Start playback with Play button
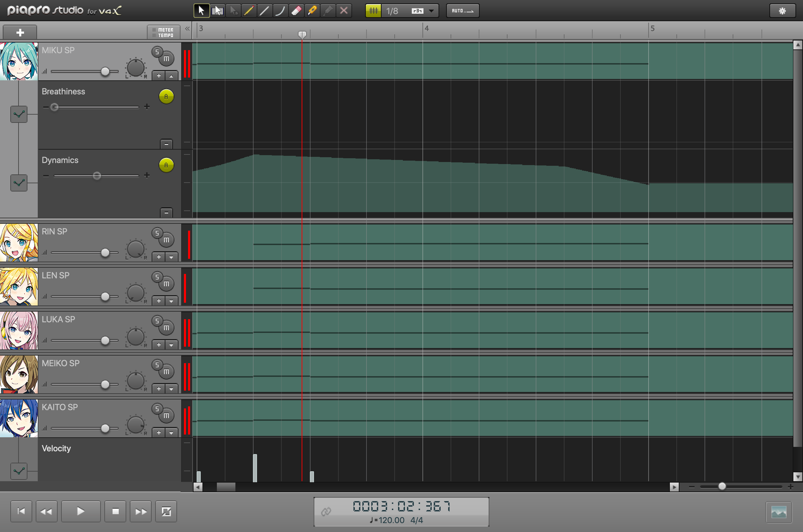This screenshot has height=532, width=803. tap(81, 511)
